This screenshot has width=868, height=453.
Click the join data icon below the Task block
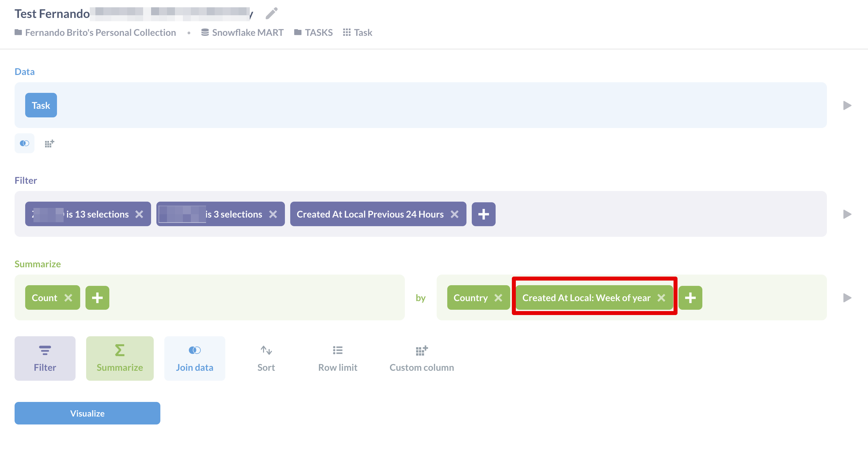[x=24, y=143]
